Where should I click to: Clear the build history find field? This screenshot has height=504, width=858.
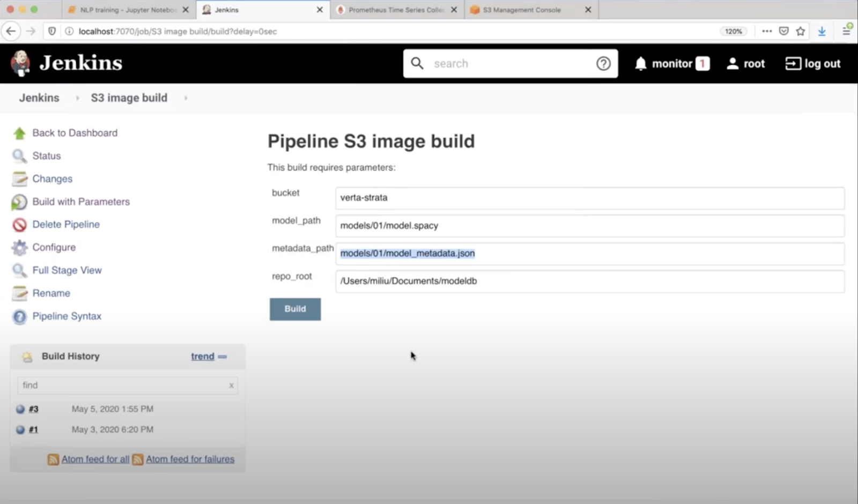tap(231, 386)
